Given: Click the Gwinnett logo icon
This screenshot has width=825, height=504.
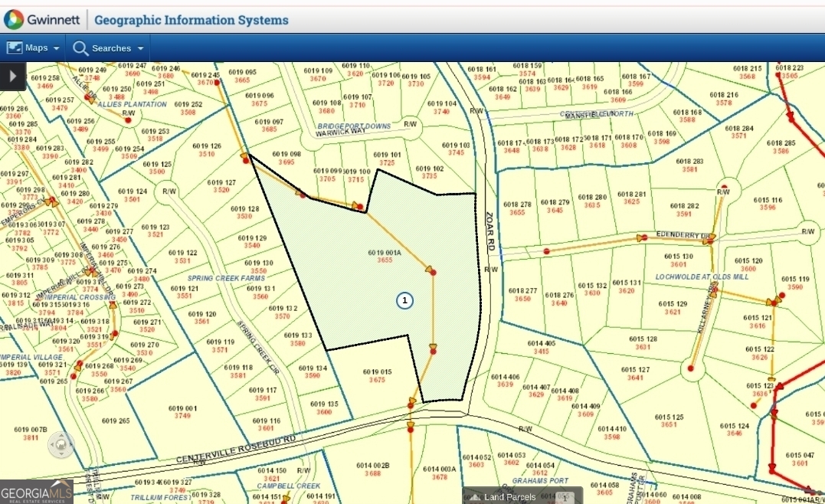Looking at the screenshot, I should pyautogui.click(x=14, y=19).
